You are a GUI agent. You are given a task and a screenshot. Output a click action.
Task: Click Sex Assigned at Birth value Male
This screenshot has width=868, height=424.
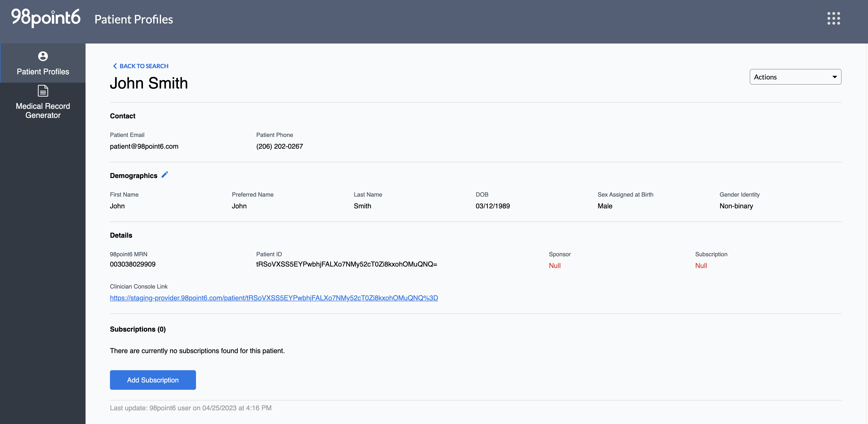[x=605, y=206]
